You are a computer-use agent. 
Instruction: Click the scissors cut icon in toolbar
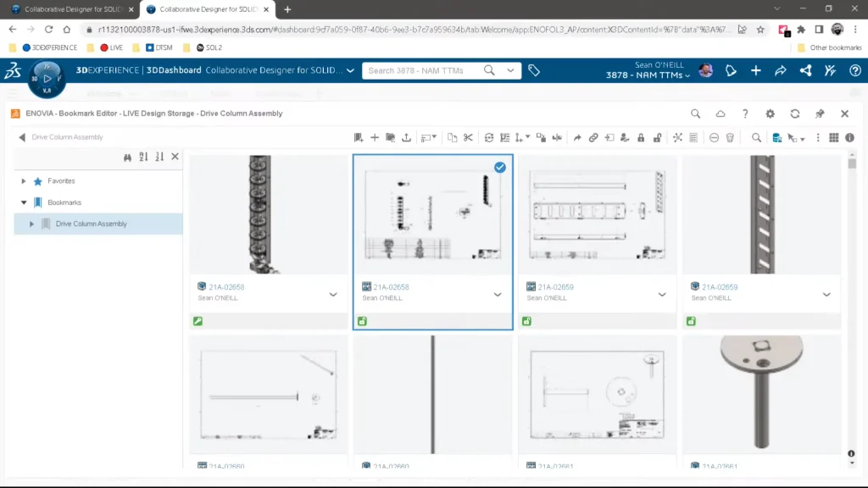[x=467, y=137]
